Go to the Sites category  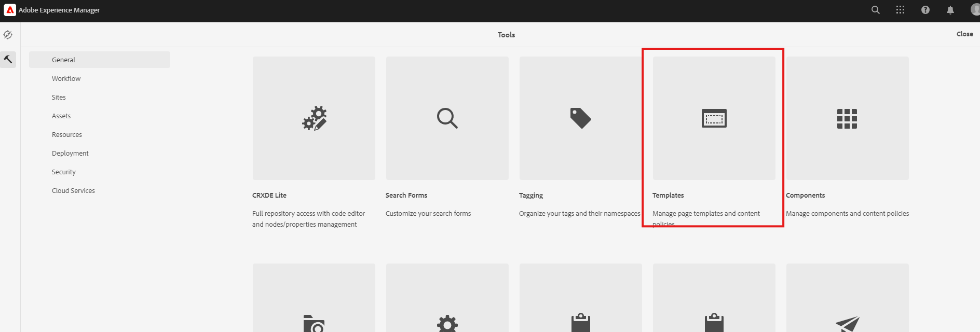[x=59, y=97]
